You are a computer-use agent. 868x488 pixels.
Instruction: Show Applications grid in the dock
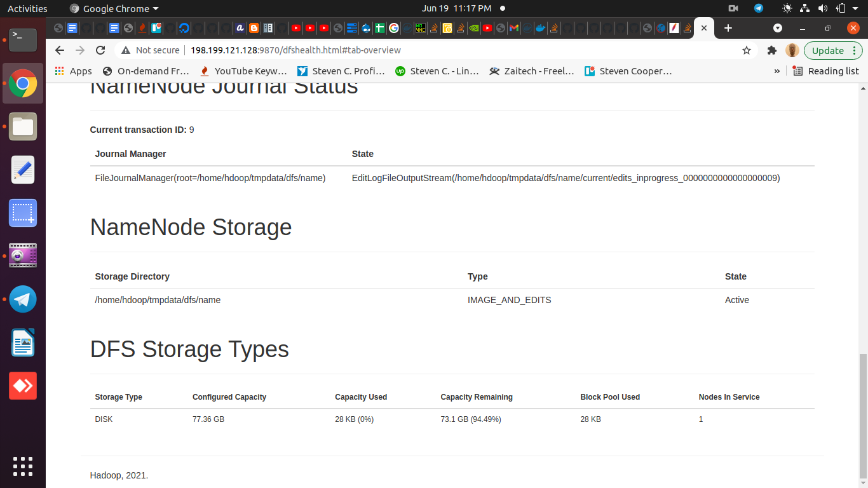coord(23,466)
